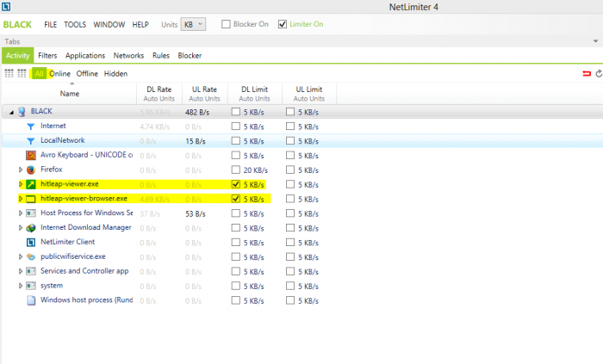Check DL Limit for system row

(x=236, y=286)
